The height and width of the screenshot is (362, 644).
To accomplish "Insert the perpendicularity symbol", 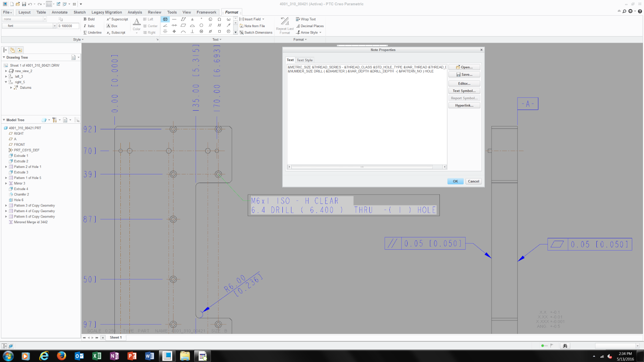I will pyautogui.click(x=192, y=32).
